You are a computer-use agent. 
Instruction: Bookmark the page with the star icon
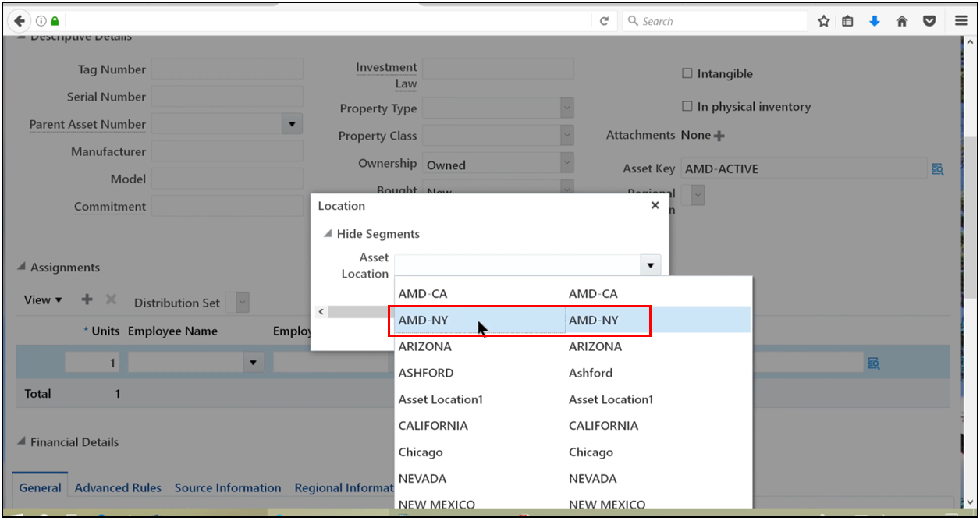822,21
